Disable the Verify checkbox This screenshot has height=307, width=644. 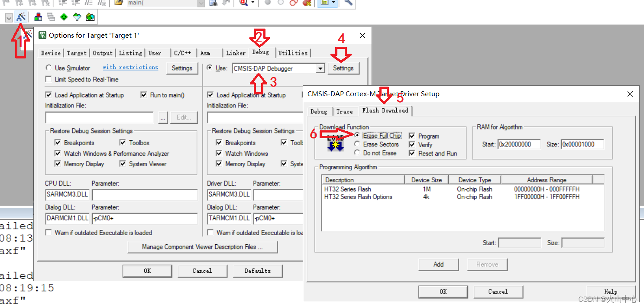point(411,145)
